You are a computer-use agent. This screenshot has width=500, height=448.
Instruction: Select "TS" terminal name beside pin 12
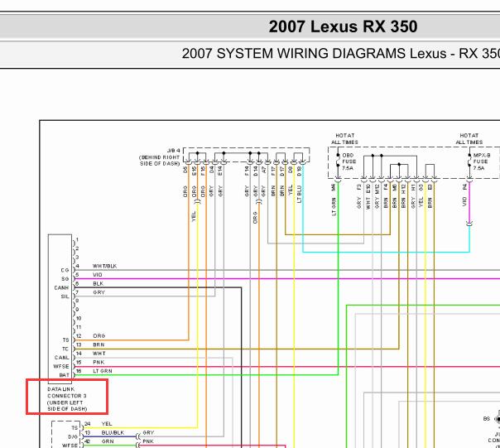pyautogui.click(x=65, y=340)
